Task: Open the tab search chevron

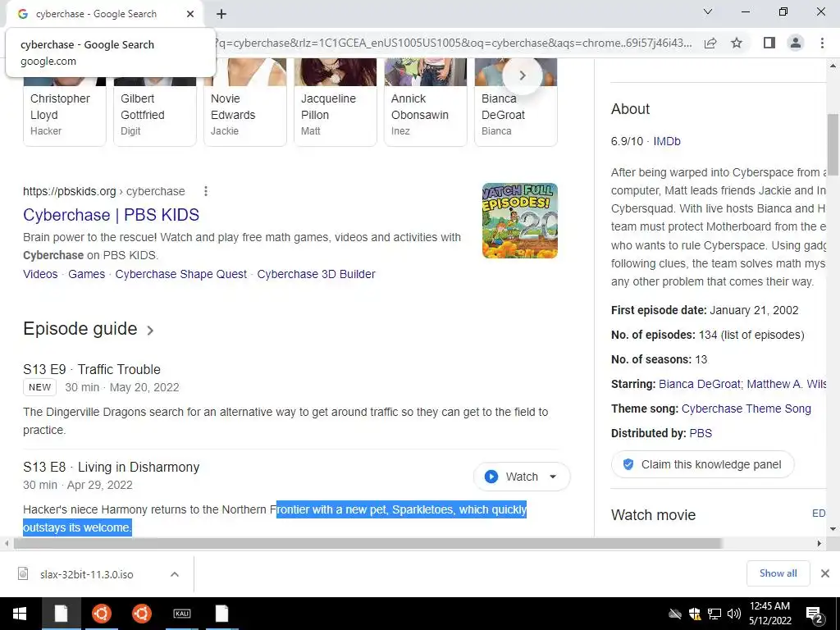Action: [x=708, y=11]
